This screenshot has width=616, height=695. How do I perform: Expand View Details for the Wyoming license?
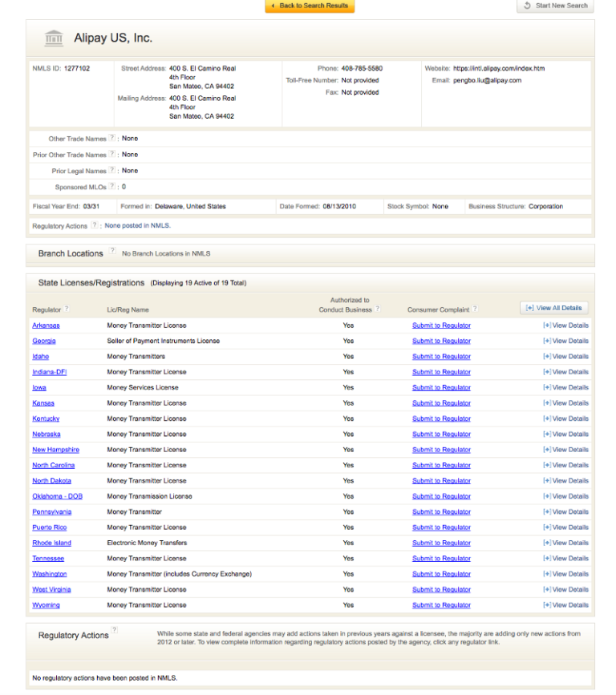pyautogui.click(x=565, y=605)
